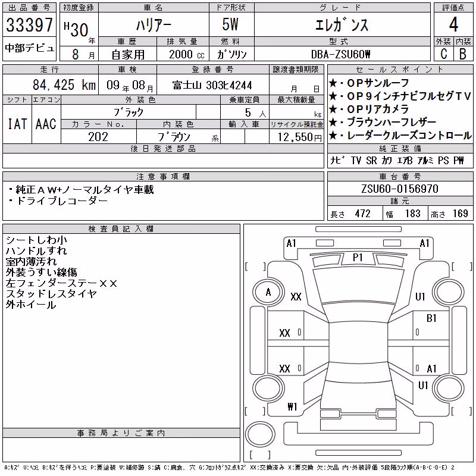
Task: Click the 後日発送部品 section header
Action: (x=163, y=148)
